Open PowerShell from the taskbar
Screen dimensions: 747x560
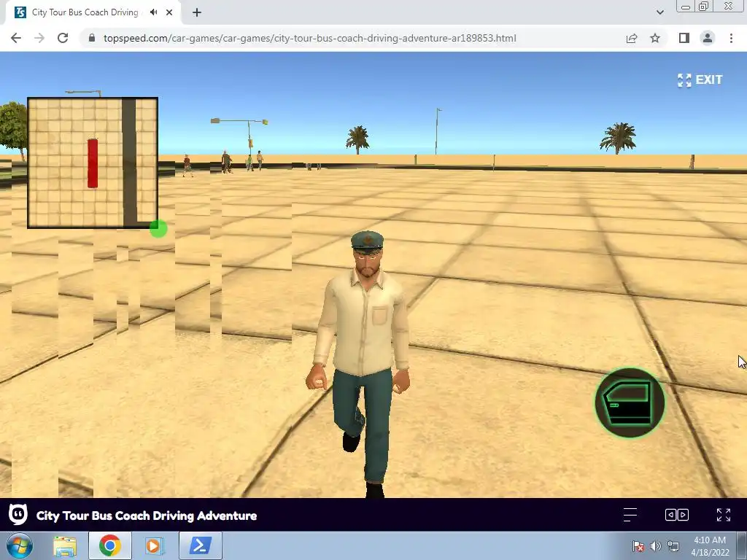tap(200, 545)
